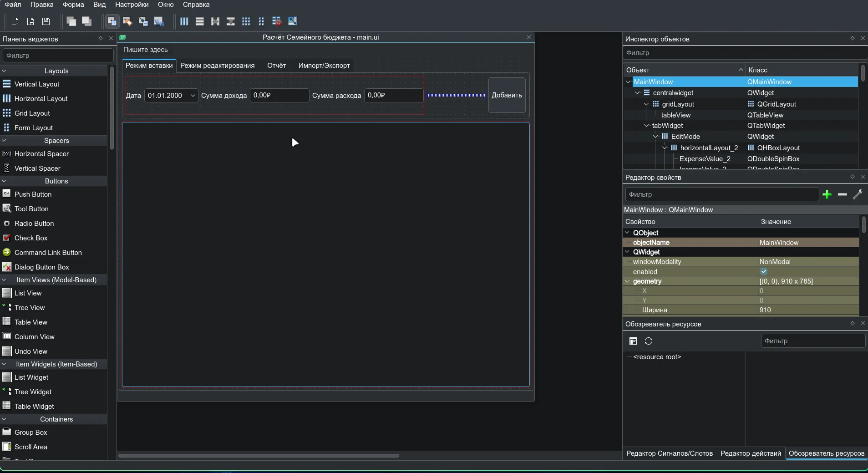Screen dimensions: 868x473
Task: Click the Save form toolbar icon
Action: coord(46,21)
